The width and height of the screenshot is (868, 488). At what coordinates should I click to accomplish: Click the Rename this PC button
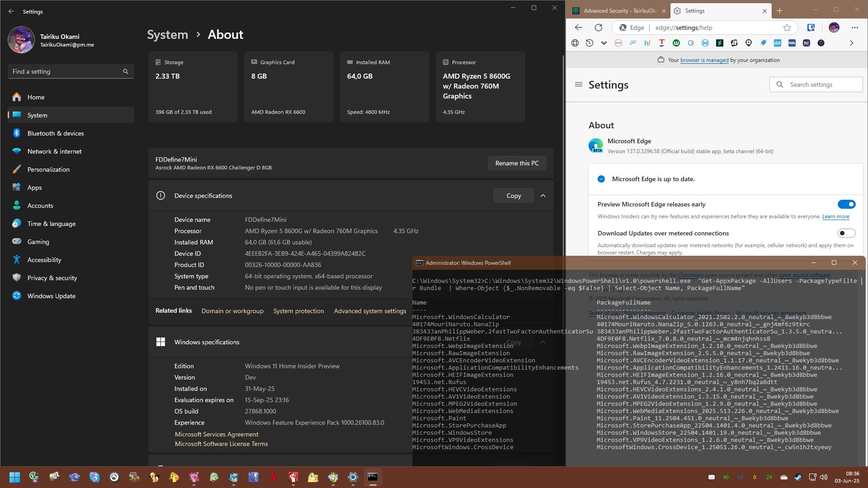coord(517,163)
